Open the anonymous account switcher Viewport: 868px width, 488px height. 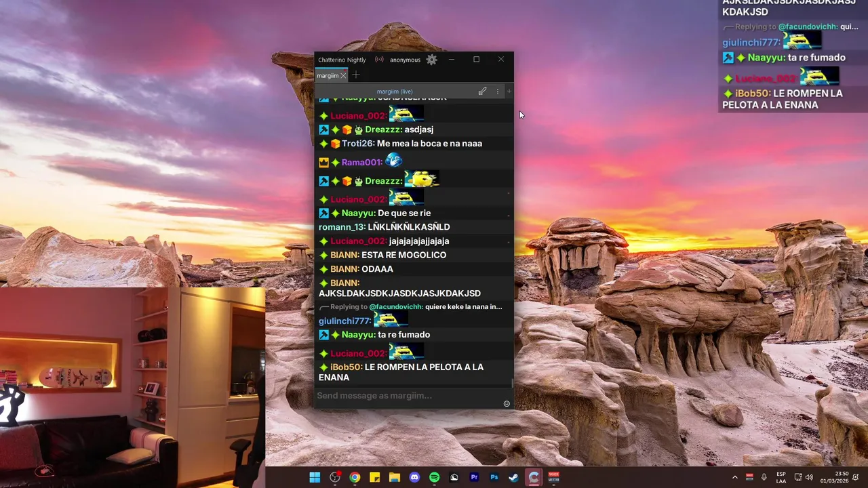click(x=405, y=60)
